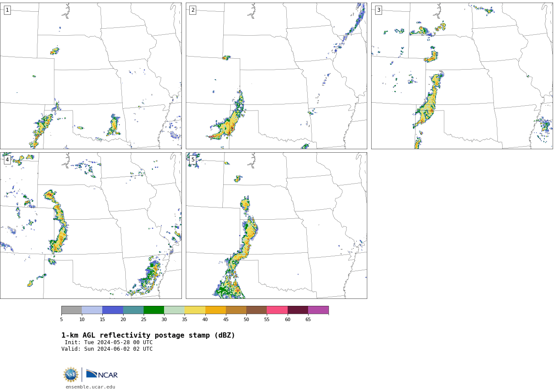Viewport: 557px width, 392px height.
Task: Click the colorbar tick label '35'
Action: point(185,320)
